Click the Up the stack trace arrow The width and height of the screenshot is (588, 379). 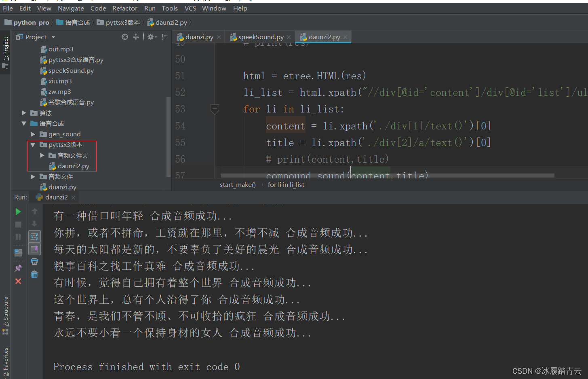pos(34,211)
